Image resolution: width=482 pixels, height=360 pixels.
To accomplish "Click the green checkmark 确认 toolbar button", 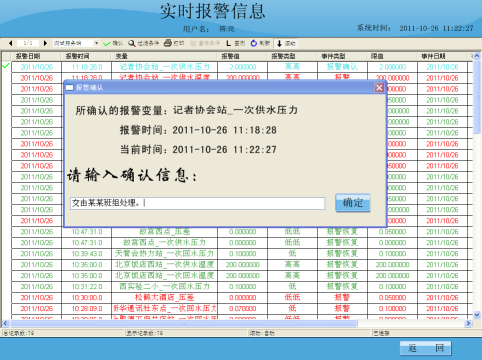I will point(113,43).
